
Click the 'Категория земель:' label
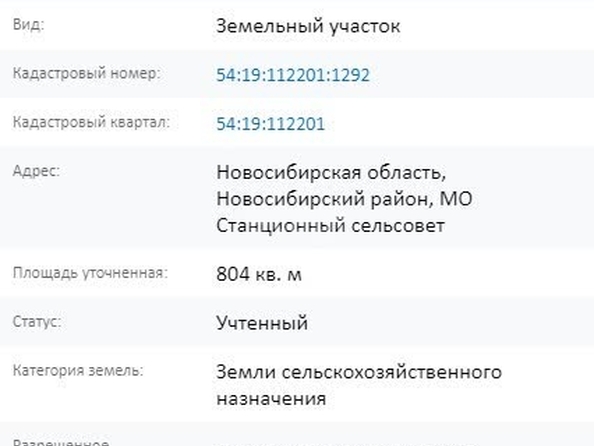coord(78,370)
